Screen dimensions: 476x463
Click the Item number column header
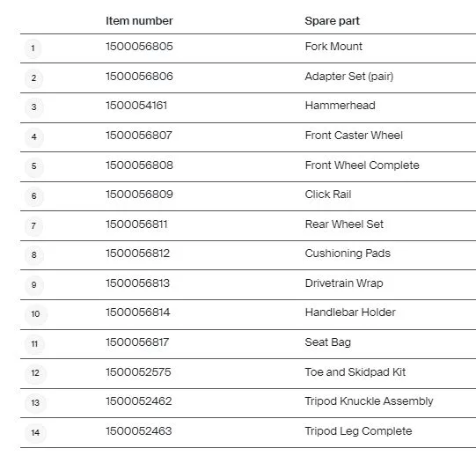click(139, 21)
